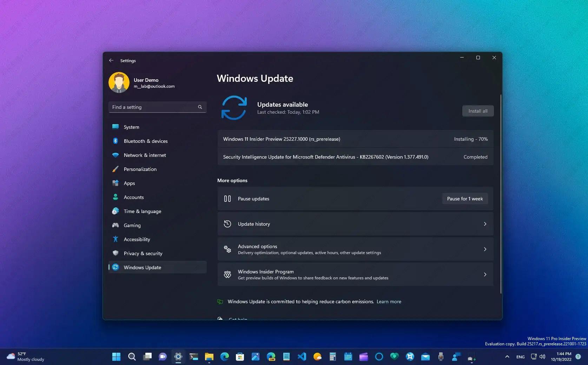Switch to the Accounts section

[133, 197]
